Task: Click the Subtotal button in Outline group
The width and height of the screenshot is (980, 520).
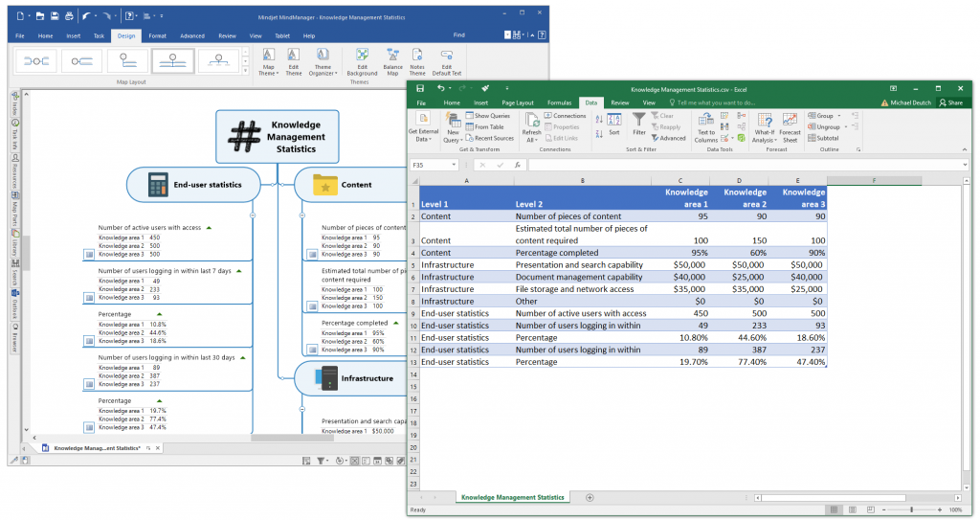Action: tap(823, 138)
